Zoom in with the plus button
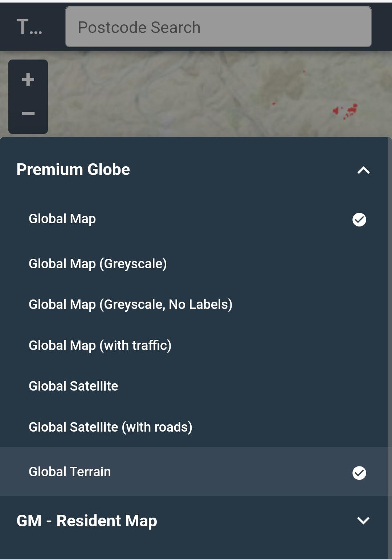 point(28,79)
